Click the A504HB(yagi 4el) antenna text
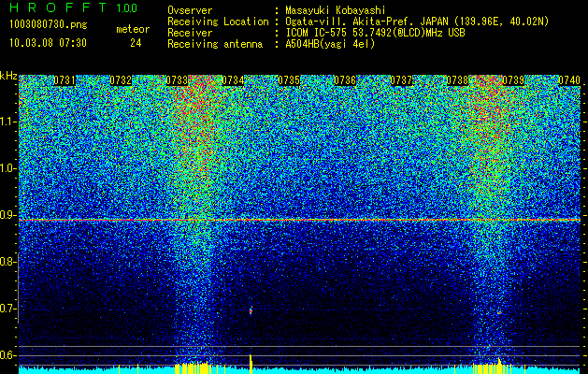The height and width of the screenshot is (374, 588). click(x=330, y=44)
